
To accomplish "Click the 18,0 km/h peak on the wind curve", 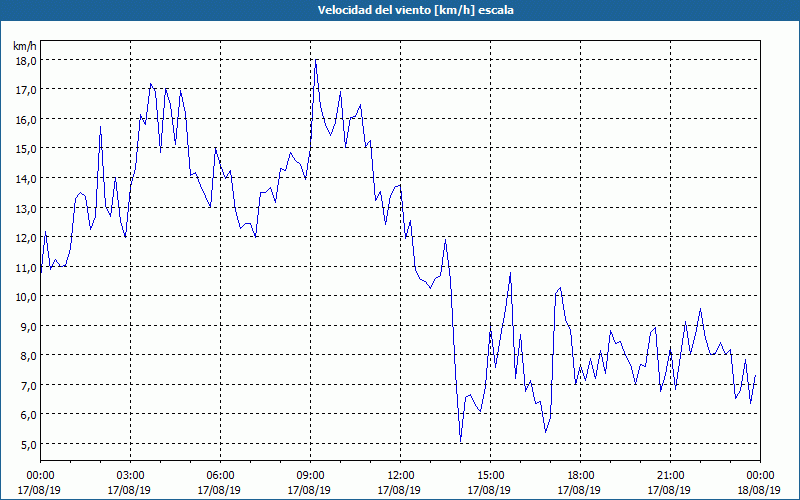I will 316,60.
